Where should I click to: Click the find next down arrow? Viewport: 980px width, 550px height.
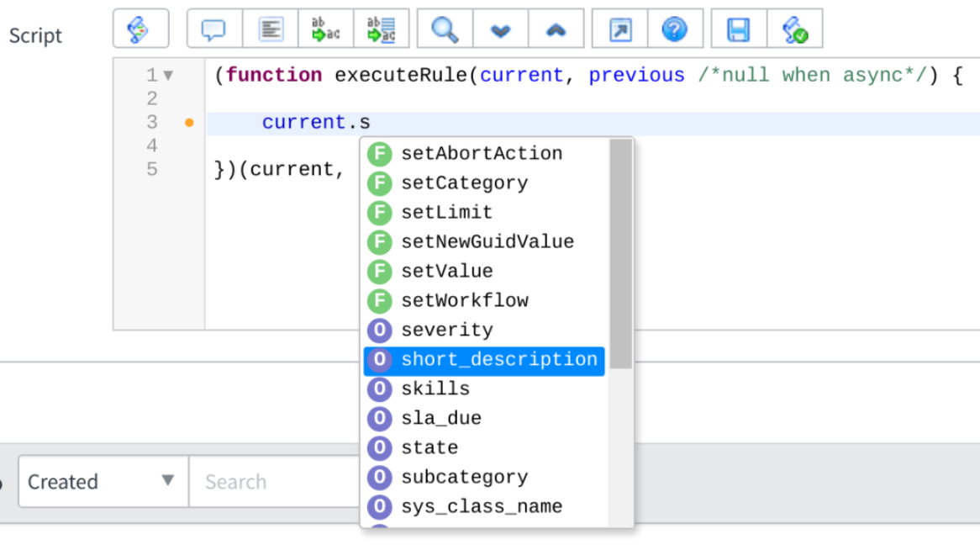click(x=501, y=29)
